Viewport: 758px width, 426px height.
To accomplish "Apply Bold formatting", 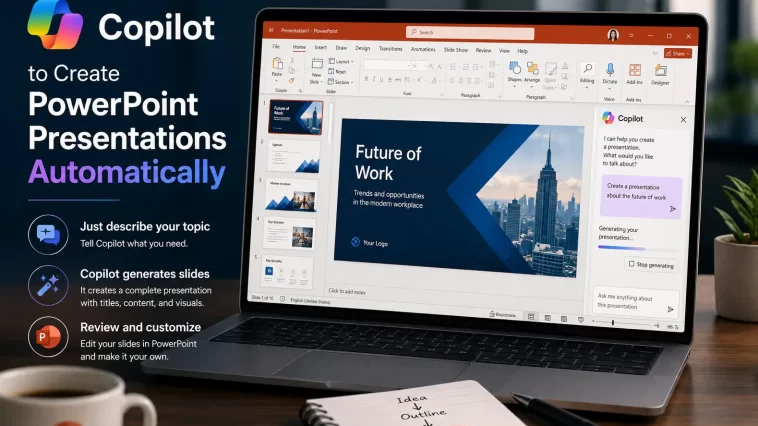I will pos(366,79).
